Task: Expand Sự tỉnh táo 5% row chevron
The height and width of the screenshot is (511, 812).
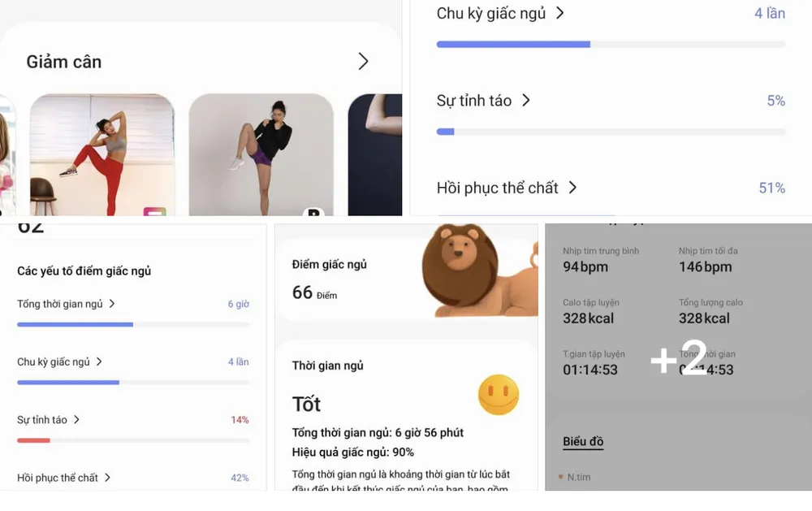Action: coord(526,100)
